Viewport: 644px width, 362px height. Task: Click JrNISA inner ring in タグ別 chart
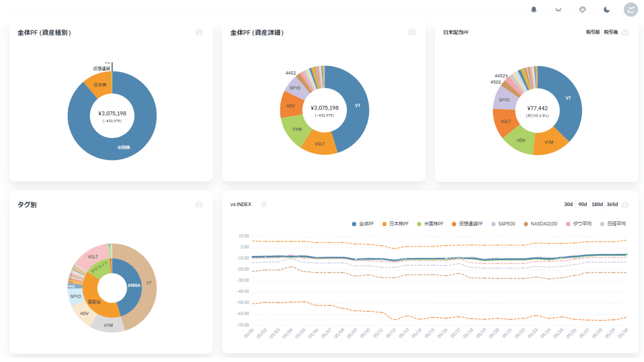134,285
